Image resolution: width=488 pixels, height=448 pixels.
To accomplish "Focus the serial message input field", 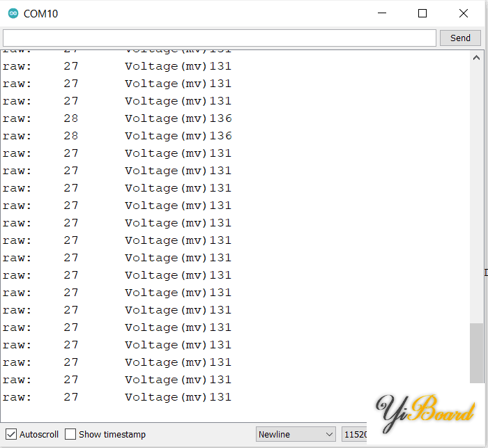I will [220, 38].
